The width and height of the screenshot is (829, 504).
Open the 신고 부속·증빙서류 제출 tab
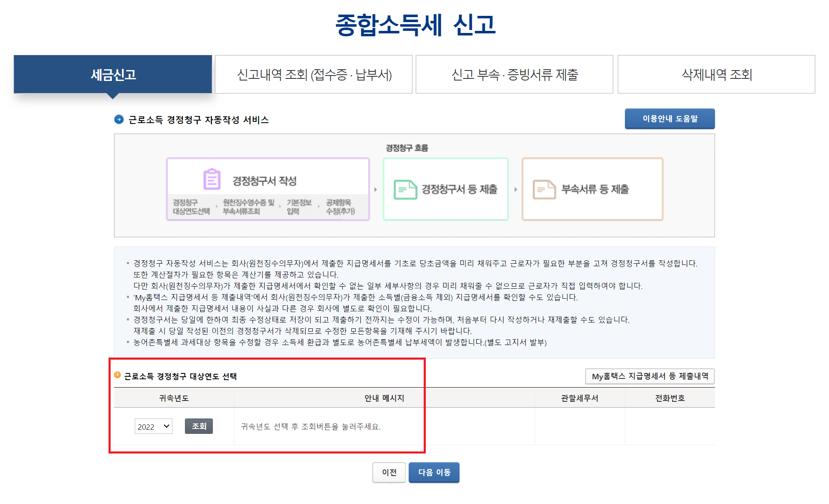coord(514,75)
